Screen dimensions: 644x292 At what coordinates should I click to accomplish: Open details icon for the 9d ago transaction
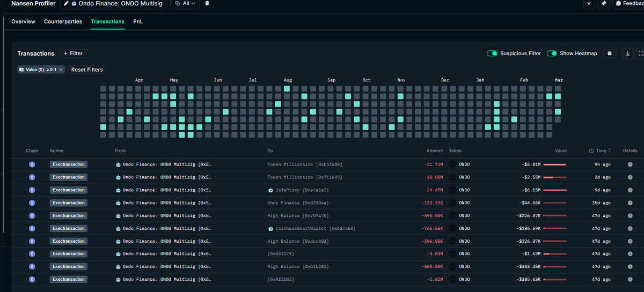630,190
